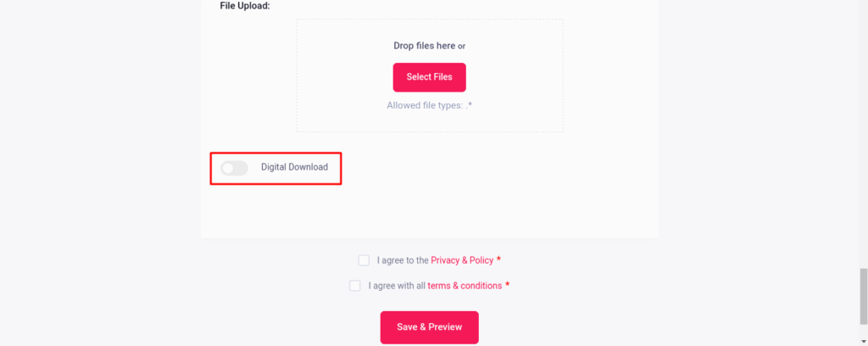Open the terms & conditions link
This screenshot has height=346, width=868.
[x=465, y=286]
